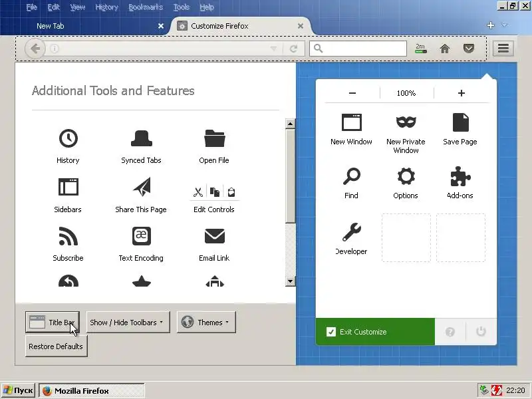Open the Themes dropdown
Image resolution: width=532 pixels, height=399 pixels.
pyautogui.click(x=206, y=322)
